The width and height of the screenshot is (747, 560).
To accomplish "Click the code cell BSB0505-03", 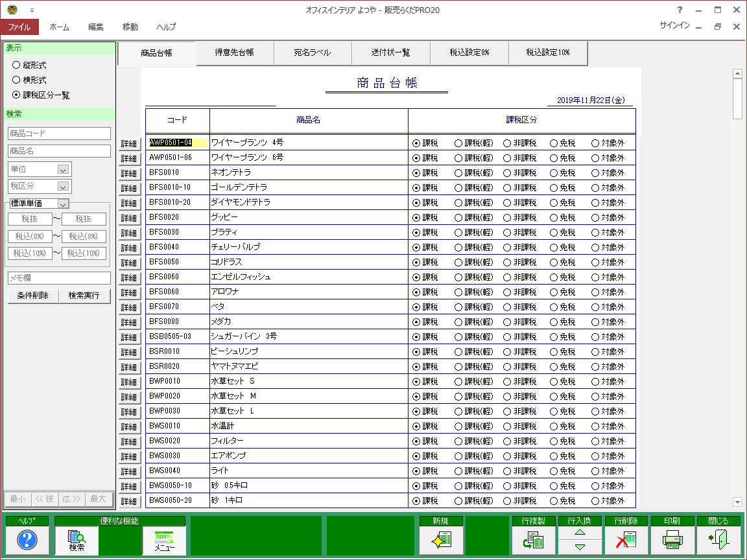I will tap(170, 336).
